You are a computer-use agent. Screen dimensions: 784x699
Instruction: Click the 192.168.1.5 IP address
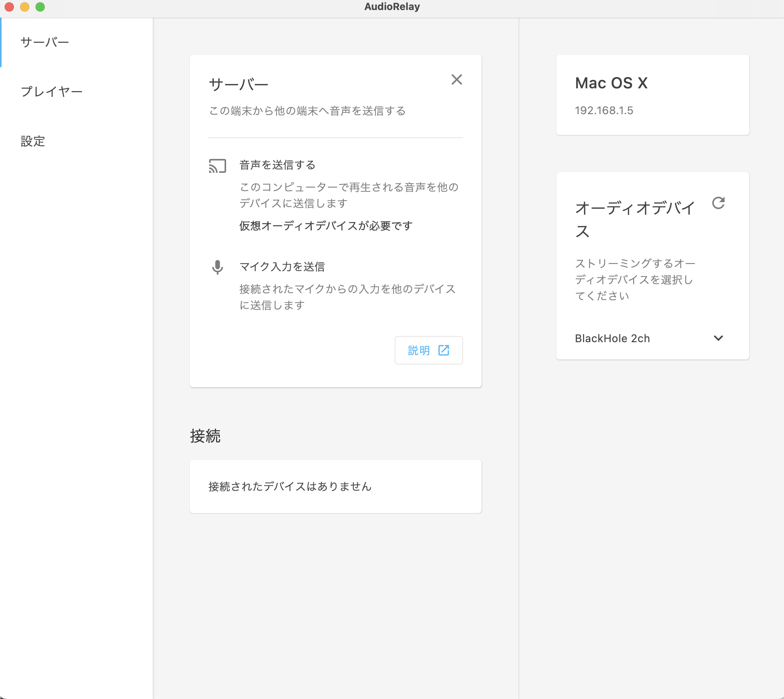[x=604, y=111]
